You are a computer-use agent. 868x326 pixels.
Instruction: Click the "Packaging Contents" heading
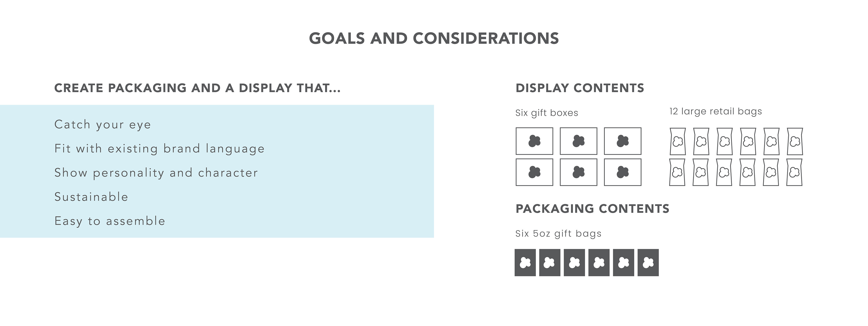pyautogui.click(x=592, y=209)
